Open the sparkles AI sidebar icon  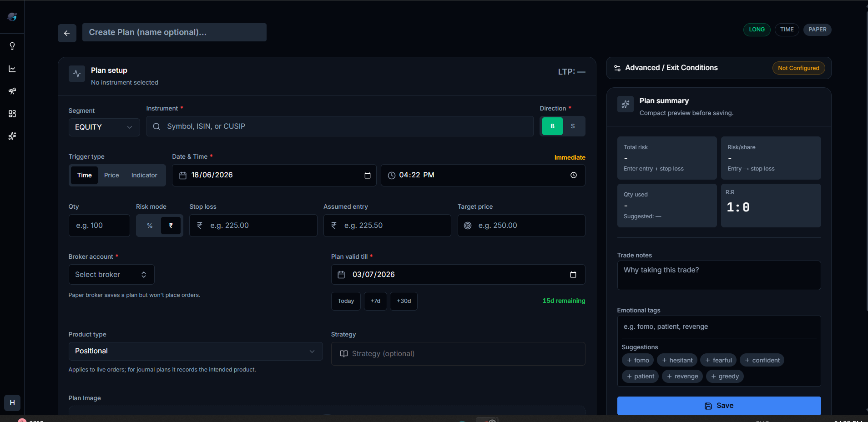click(x=12, y=136)
